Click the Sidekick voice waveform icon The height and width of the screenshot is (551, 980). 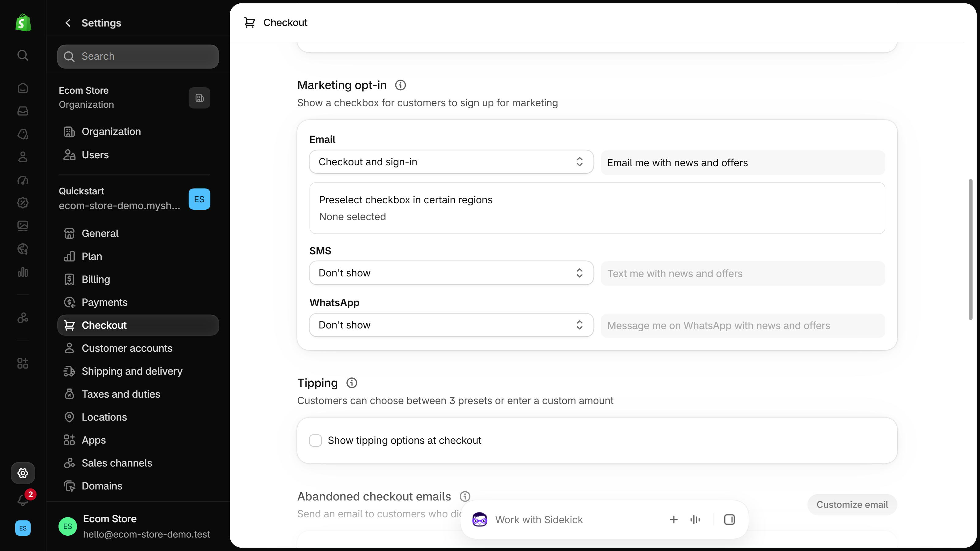click(695, 520)
